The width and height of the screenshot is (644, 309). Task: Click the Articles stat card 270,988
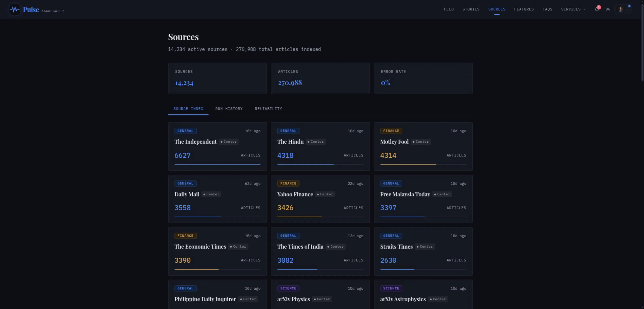(320, 78)
